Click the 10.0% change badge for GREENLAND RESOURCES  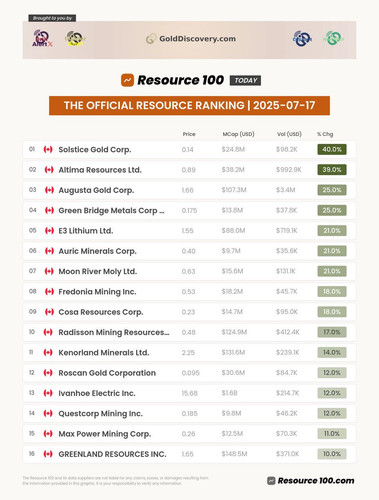pyautogui.click(x=332, y=454)
